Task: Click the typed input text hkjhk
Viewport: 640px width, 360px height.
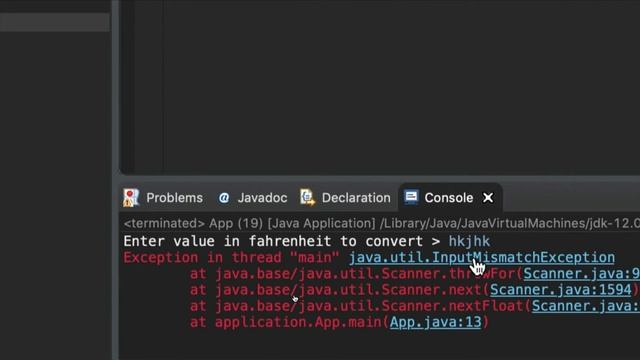Action: (x=469, y=241)
